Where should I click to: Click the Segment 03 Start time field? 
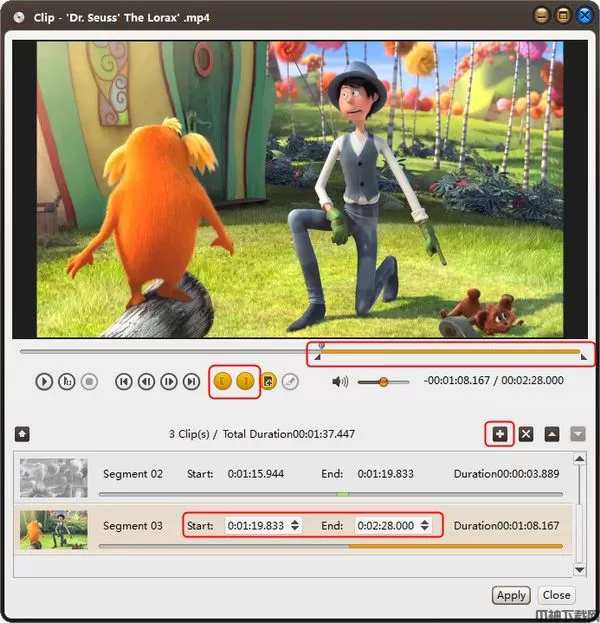pyautogui.click(x=255, y=526)
